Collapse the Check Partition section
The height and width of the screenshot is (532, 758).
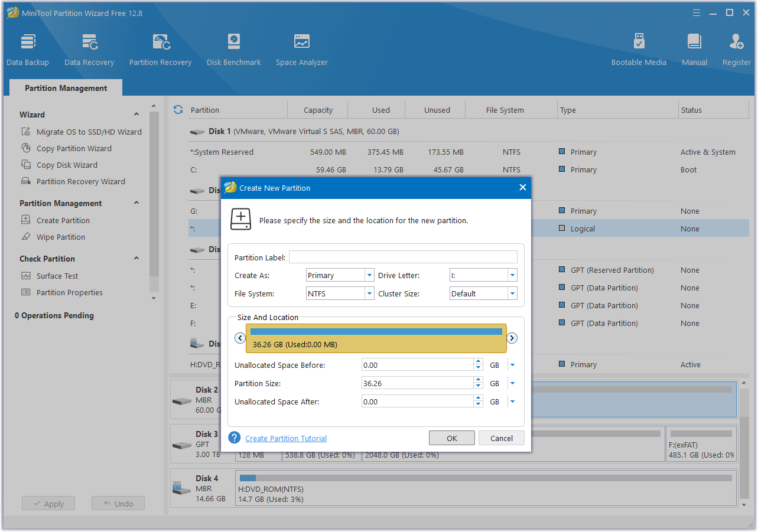click(136, 259)
